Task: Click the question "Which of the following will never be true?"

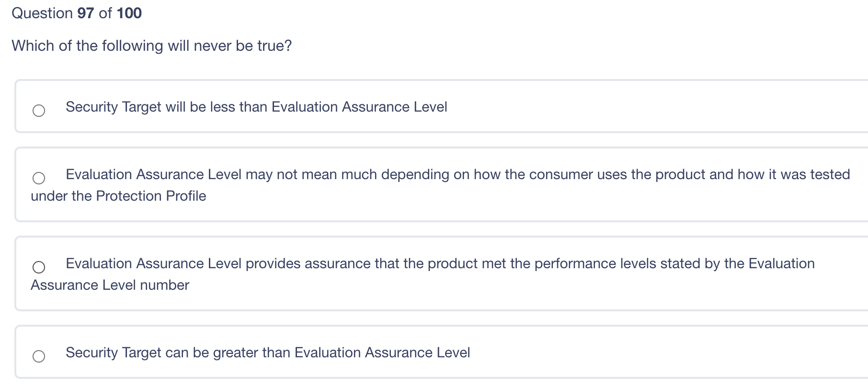Action: pos(152,46)
